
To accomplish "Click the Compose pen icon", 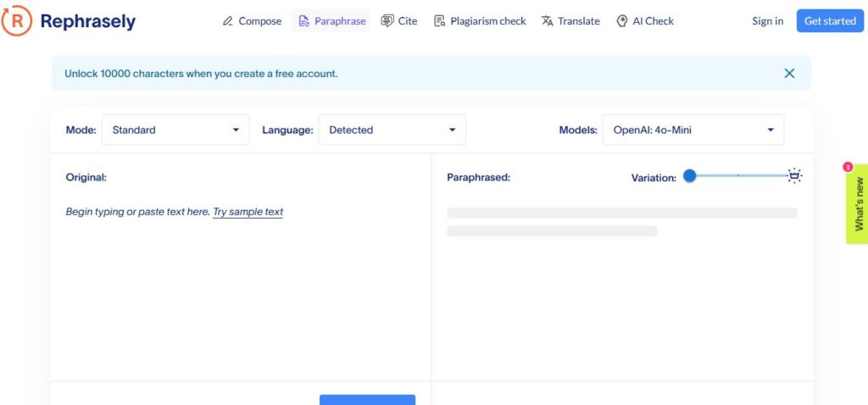I will click(227, 21).
